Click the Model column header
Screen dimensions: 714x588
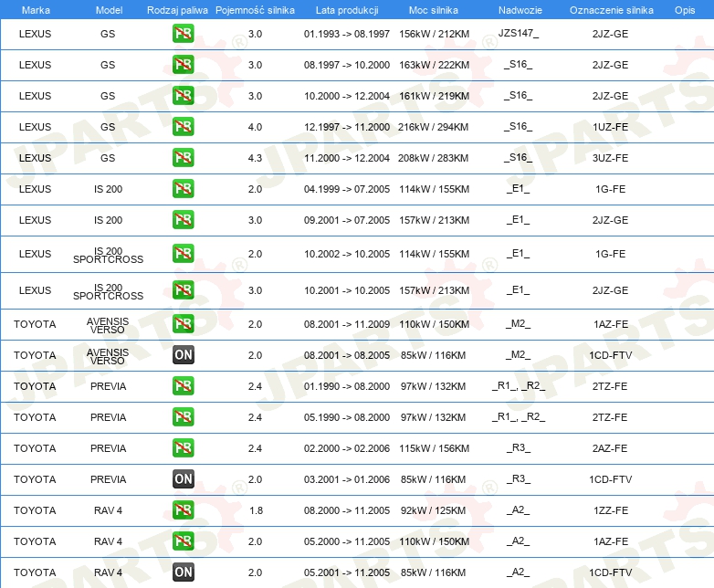pyautogui.click(x=109, y=10)
